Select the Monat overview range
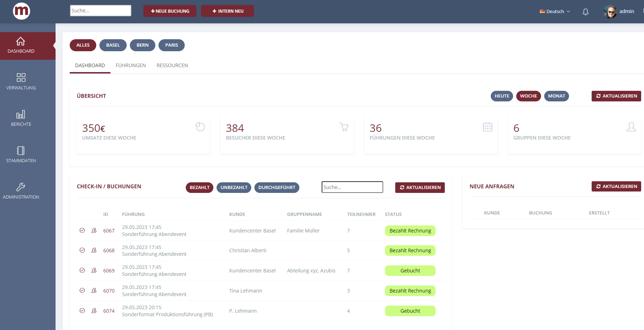Screen dimensions: 644x330 coord(556,96)
